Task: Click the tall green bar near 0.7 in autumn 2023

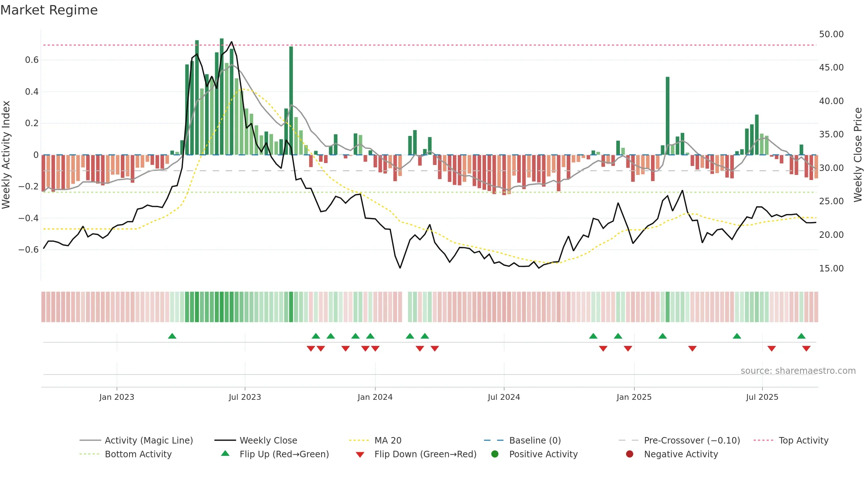Action: click(291, 100)
